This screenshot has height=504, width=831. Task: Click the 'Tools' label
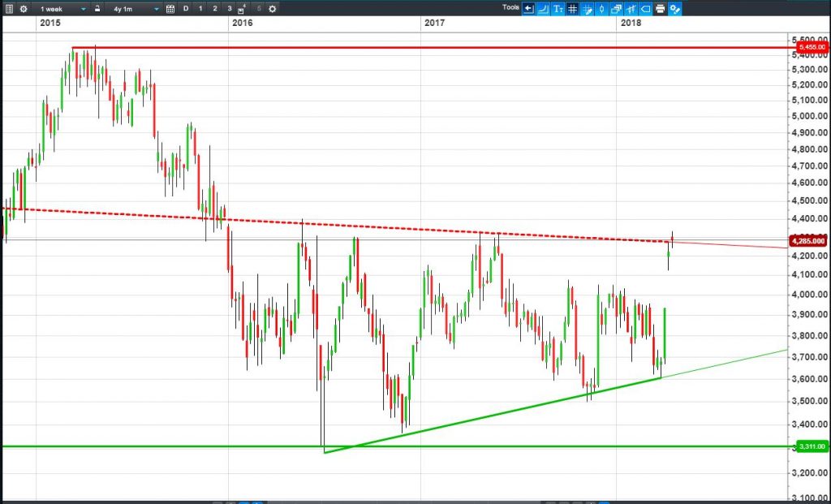(x=510, y=7)
